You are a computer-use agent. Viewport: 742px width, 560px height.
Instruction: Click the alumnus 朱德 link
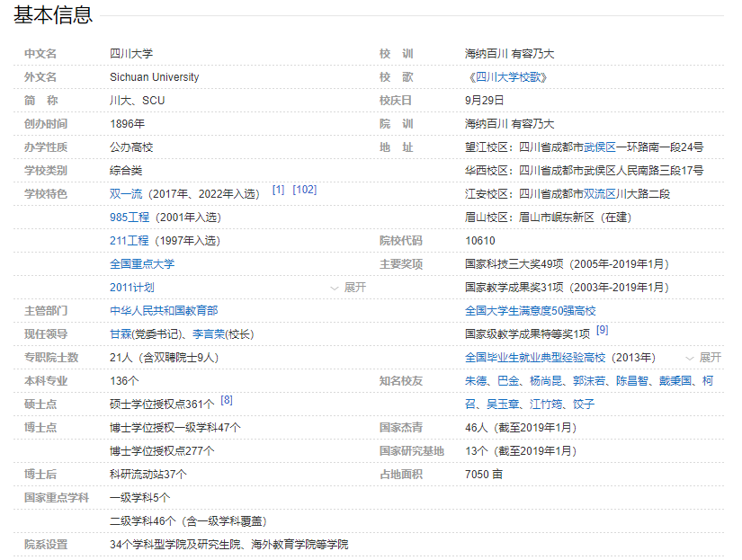(x=476, y=381)
